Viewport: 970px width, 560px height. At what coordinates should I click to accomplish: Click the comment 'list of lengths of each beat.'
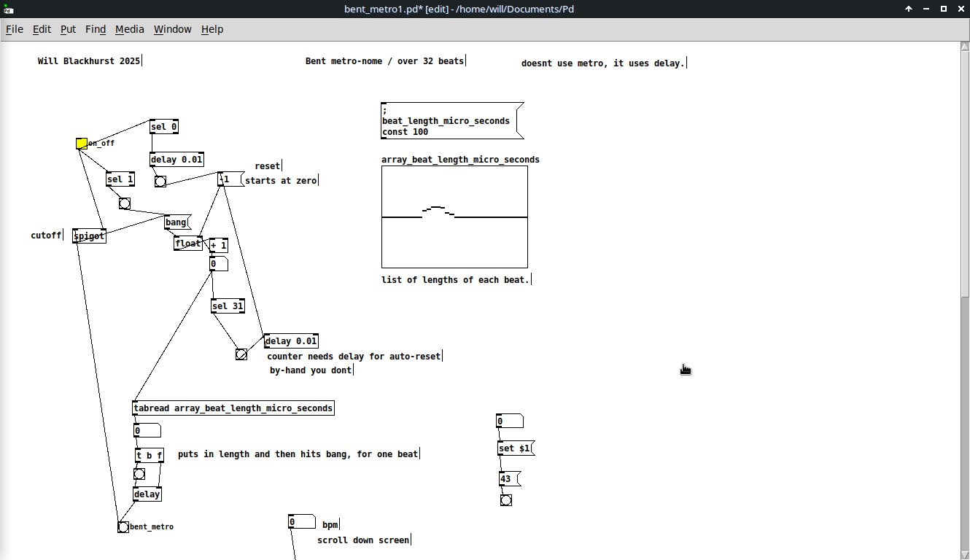coord(456,280)
